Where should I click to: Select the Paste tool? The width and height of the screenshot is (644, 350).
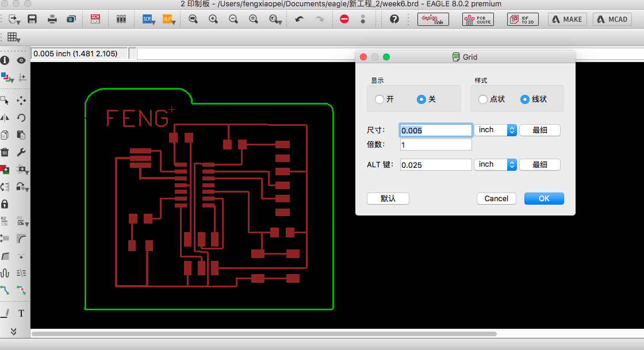click(x=21, y=135)
